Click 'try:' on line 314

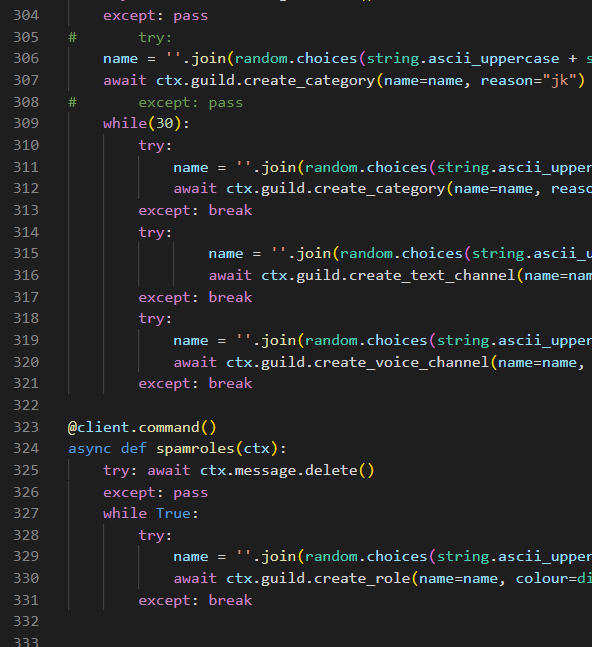tap(155, 232)
